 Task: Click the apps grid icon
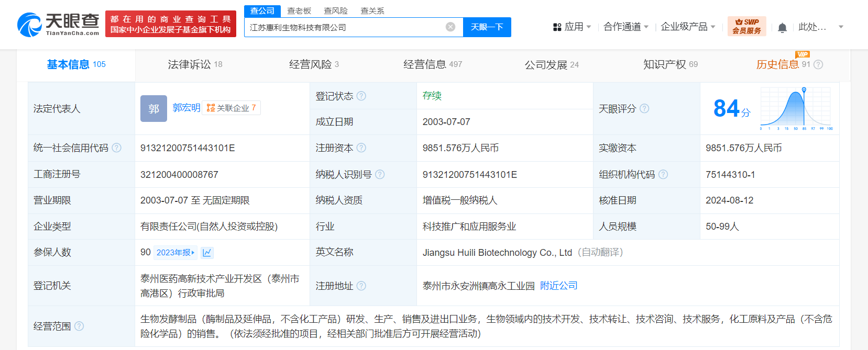tap(557, 27)
